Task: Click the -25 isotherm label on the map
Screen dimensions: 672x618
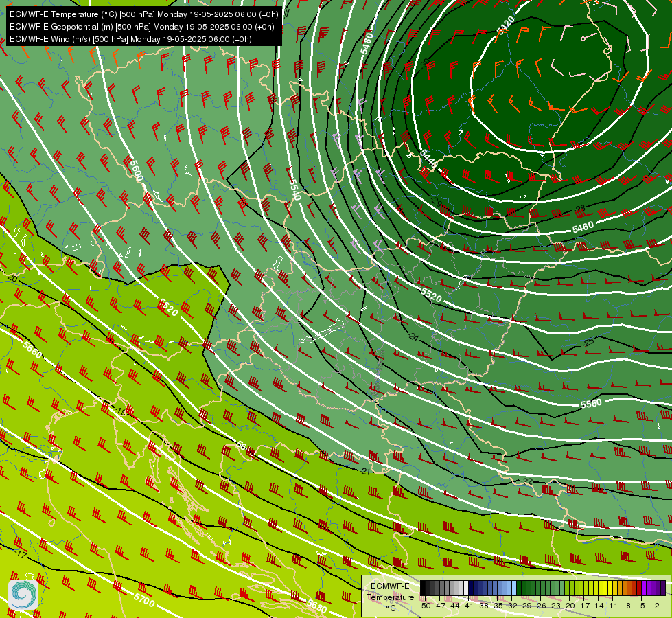Action: (x=588, y=342)
